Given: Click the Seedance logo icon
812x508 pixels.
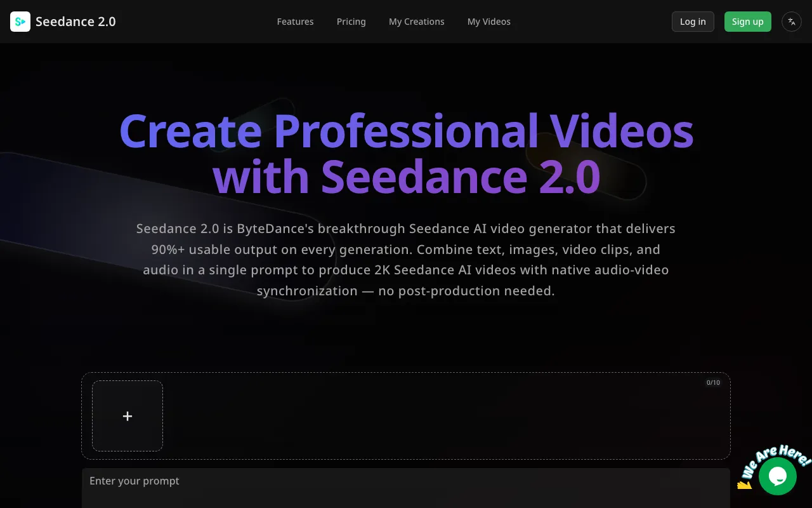Looking at the screenshot, I should pyautogui.click(x=20, y=22).
